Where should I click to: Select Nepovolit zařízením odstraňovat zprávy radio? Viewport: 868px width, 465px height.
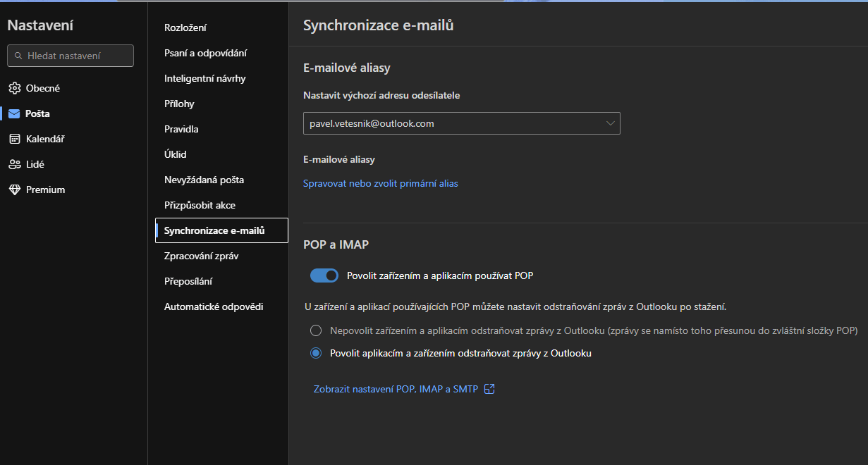click(316, 330)
